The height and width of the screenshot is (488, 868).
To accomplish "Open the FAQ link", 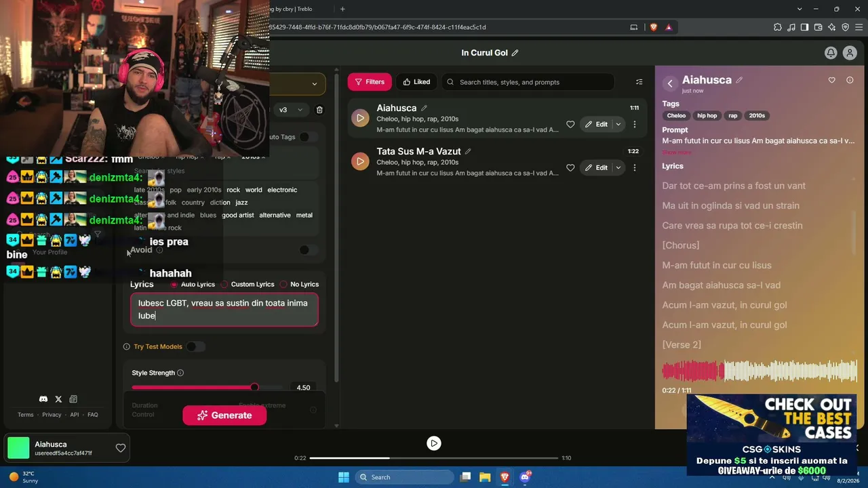I will click(93, 415).
